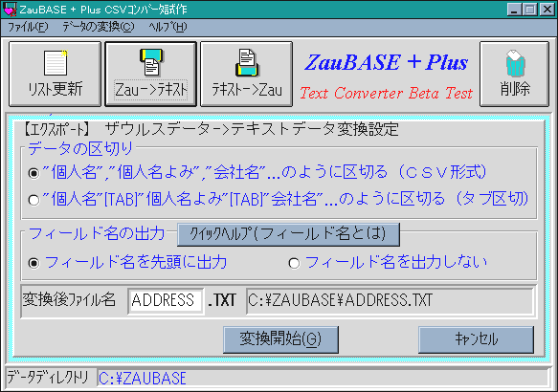Choose フィールド名を先頭に出力 radio option
Image resolution: width=558 pixels, height=392 pixels.
coord(33,263)
